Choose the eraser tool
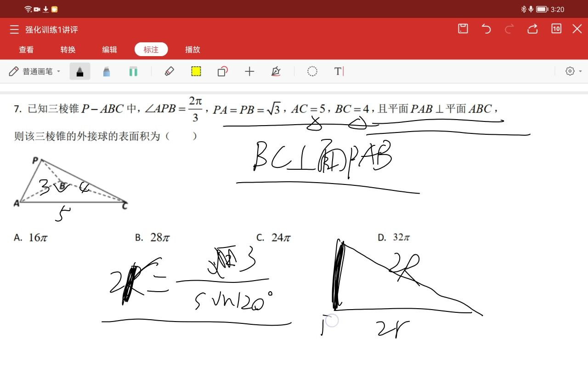The height and width of the screenshot is (368, 588). point(169,71)
